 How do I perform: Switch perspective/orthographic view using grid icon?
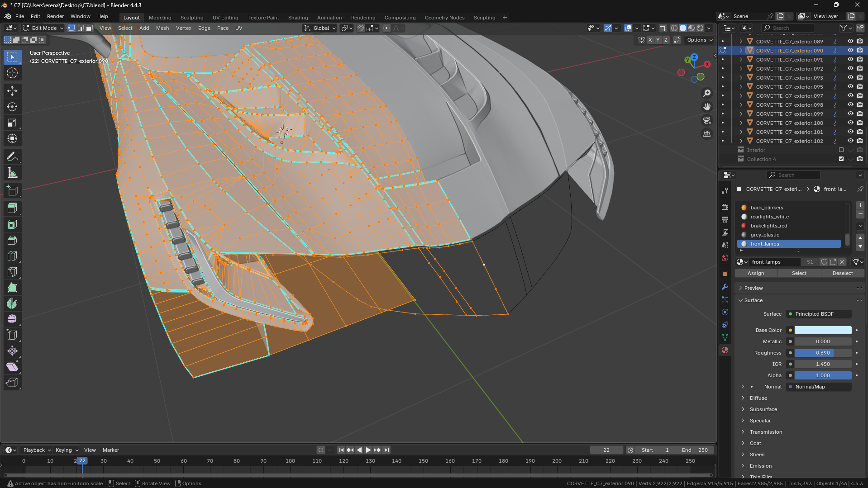[x=707, y=134]
